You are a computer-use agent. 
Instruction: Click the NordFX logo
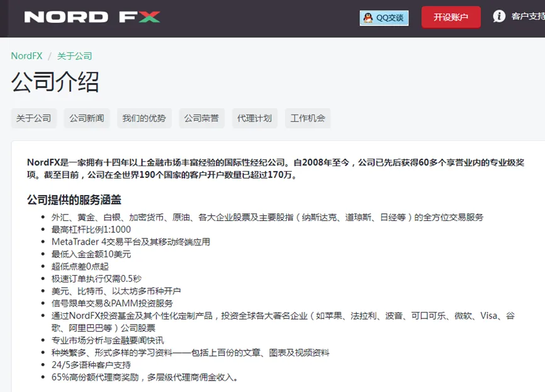[92, 17]
